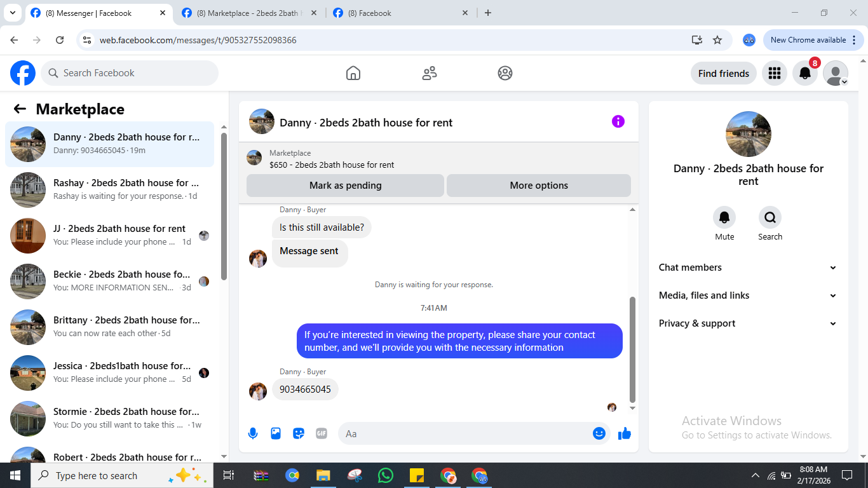Open the notifications bell with 8 badge

[x=805, y=73]
